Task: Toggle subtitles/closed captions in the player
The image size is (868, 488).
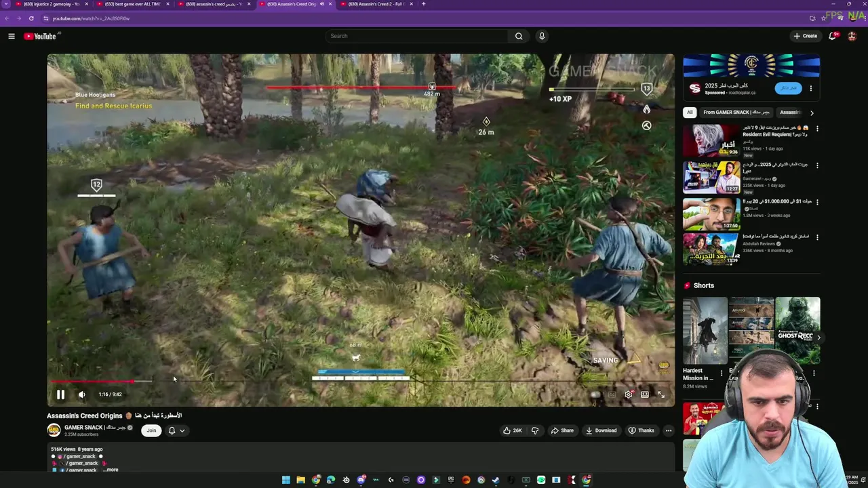Action: coord(612,394)
